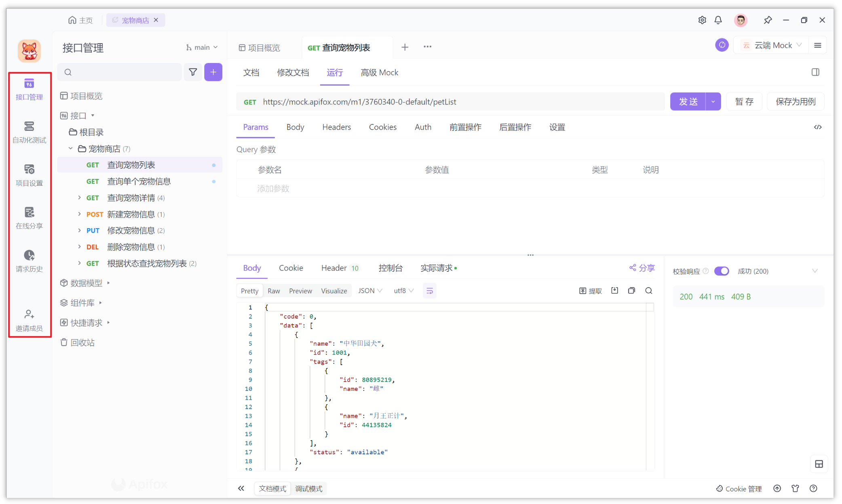Click the purple plus button to add an API
842x504 pixels.
213,72
